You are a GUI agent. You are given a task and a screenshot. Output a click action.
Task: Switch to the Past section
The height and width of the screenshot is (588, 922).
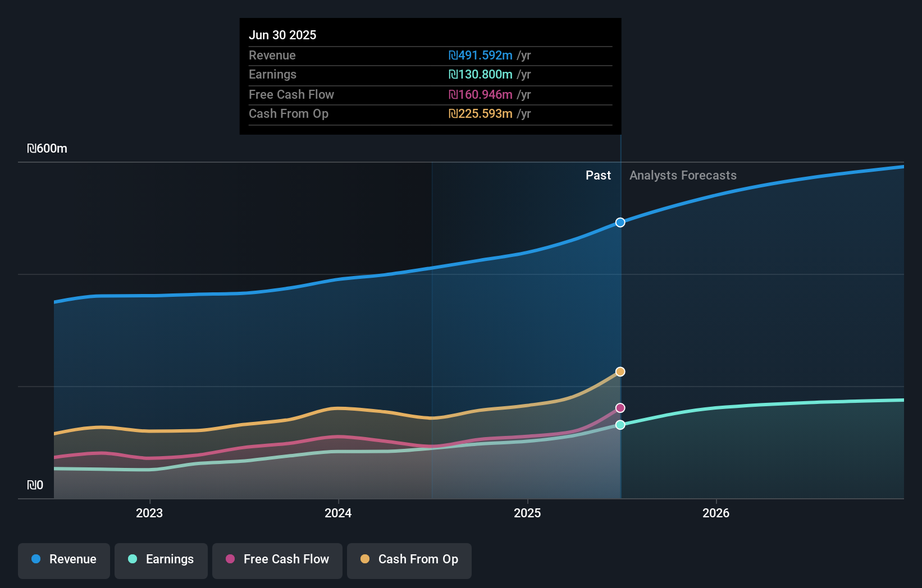(x=598, y=175)
